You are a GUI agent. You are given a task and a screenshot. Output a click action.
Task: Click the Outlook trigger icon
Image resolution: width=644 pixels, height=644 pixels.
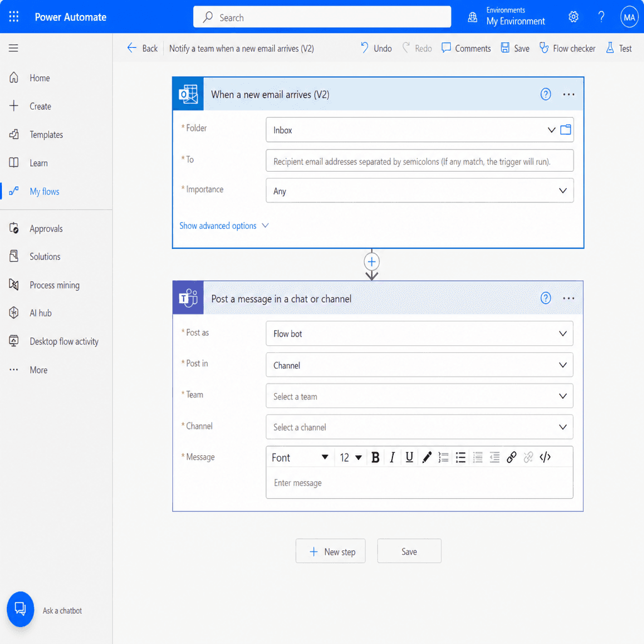(188, 94)
